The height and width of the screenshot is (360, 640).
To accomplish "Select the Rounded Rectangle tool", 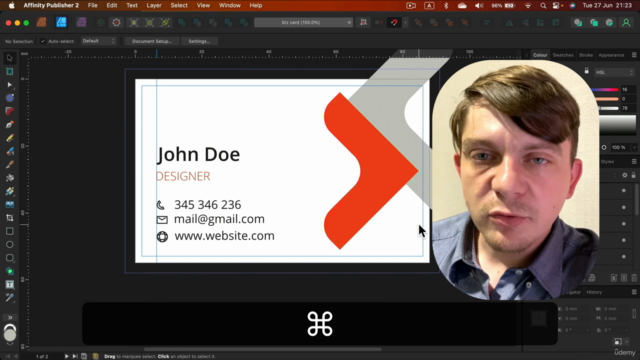I will coord(10,258).
